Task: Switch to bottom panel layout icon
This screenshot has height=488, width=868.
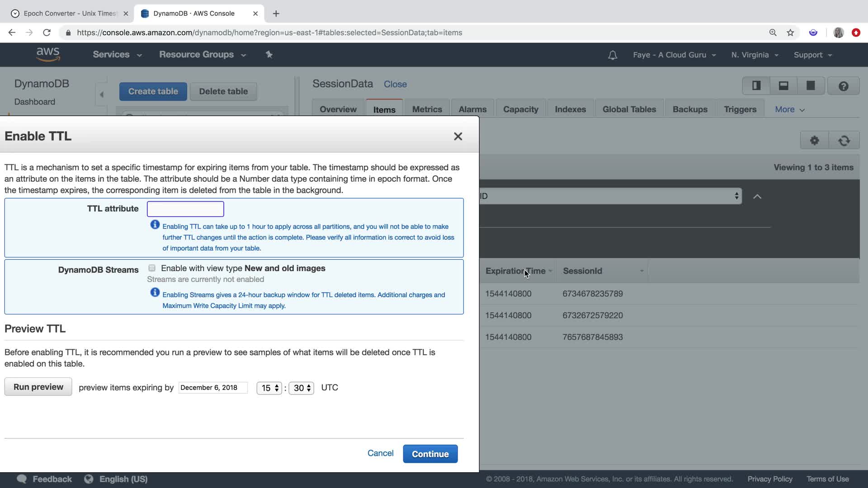Action: [x=783, y=86]
